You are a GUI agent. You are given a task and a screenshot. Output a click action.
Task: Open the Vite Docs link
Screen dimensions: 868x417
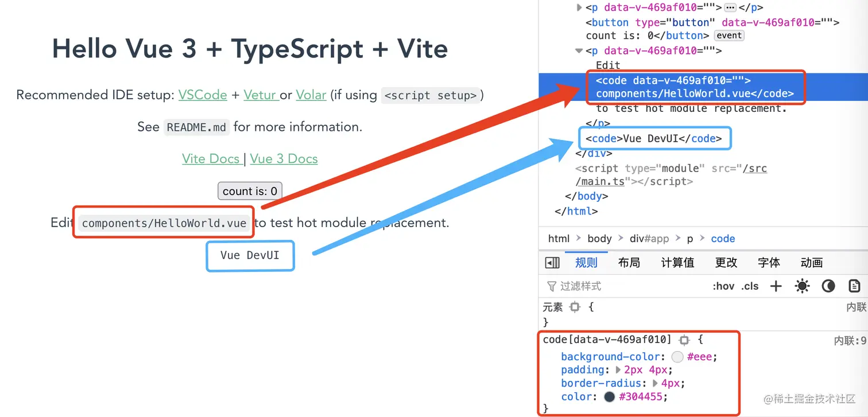(211, 159)
